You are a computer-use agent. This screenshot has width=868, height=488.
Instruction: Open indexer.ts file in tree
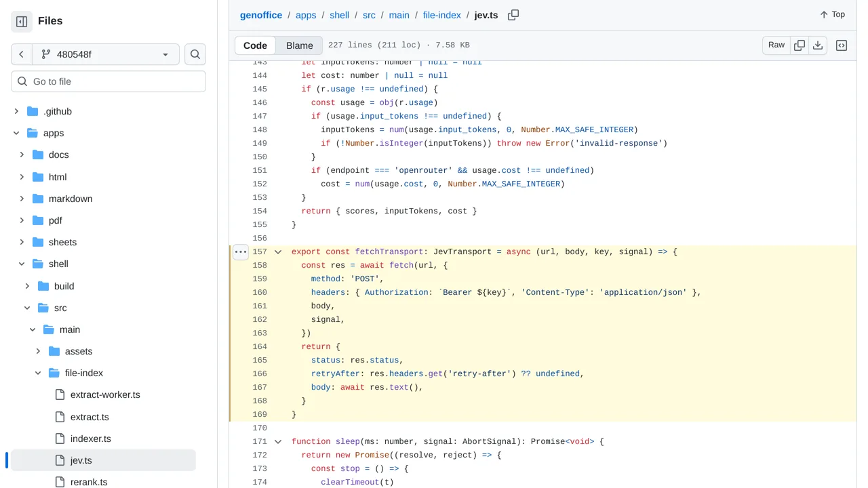(x=91, y=439)
